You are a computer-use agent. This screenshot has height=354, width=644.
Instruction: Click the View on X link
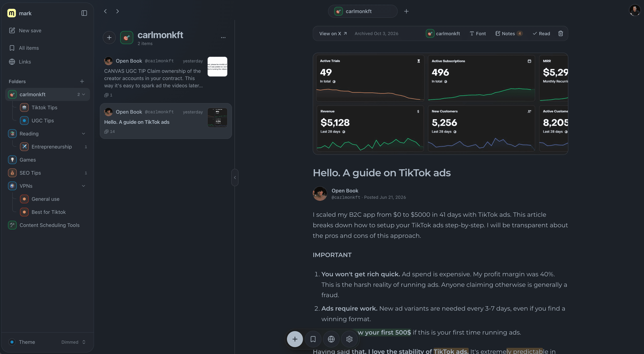pyautogui.click(x=333, y=34)
